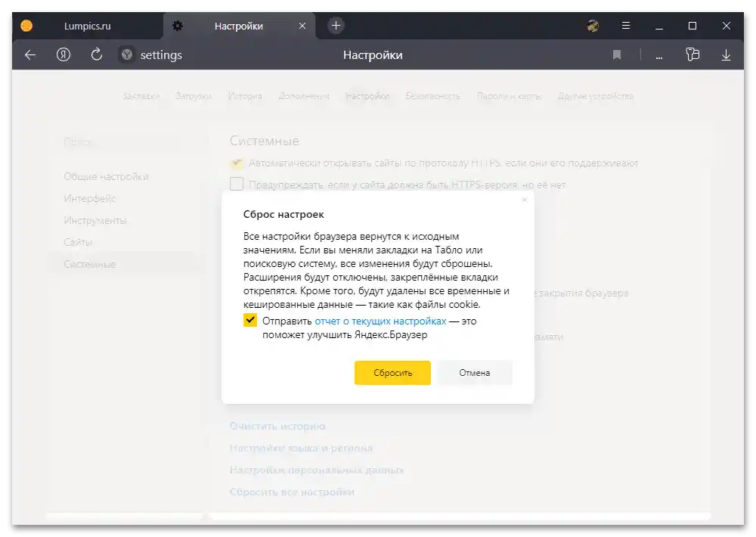Open the Закладки section
This screenshot has width=756, height=537.
[141, 96]
